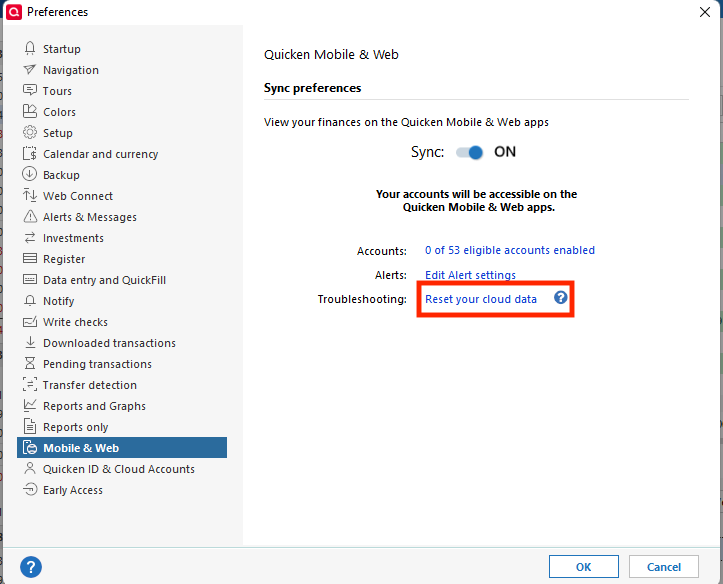This screenshot has height=584, width=723.
Task: Turn off the Sync toggle
Action: pyautogui.click(x=469, y=152)
